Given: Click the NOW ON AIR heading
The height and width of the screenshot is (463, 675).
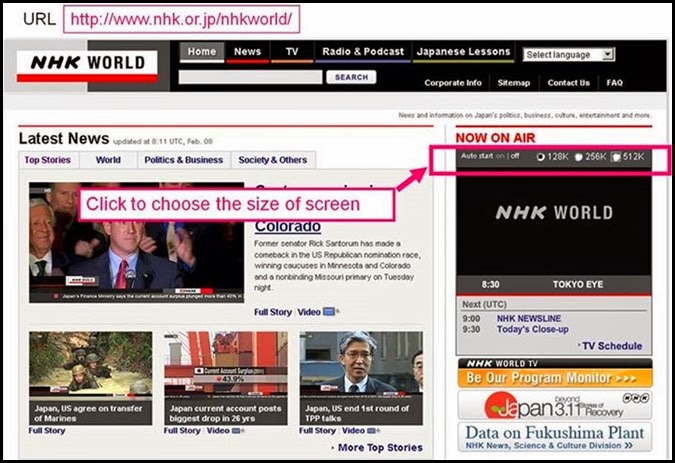Looking at the screenshot, I should 495,138.
